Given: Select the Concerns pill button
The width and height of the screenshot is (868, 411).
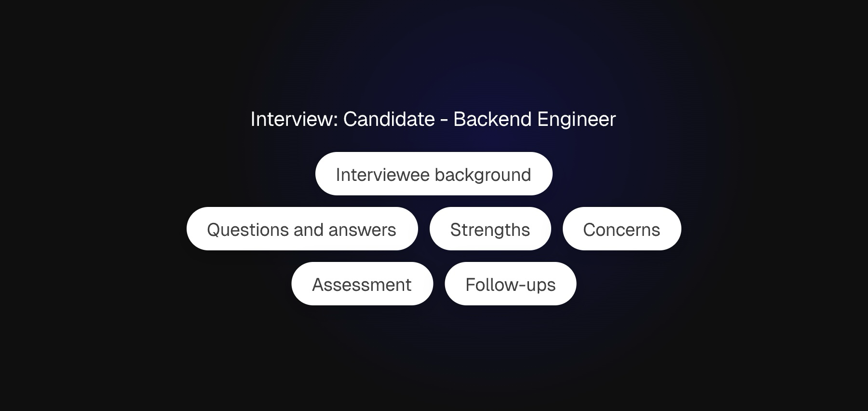Looking at the screenshot, I should click(x=622, y=229).
